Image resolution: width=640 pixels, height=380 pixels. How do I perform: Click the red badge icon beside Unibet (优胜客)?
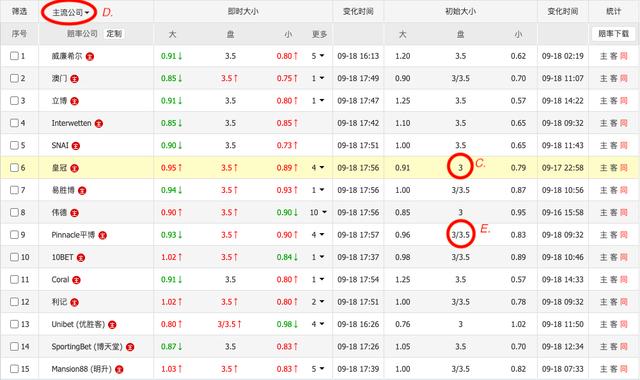[112, 325]
